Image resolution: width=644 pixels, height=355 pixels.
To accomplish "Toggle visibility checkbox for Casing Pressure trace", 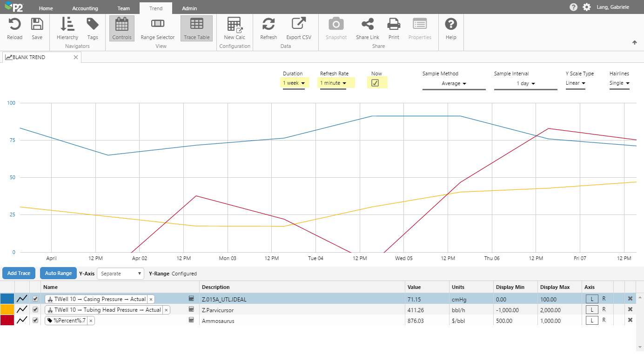I will coord(35,299).
